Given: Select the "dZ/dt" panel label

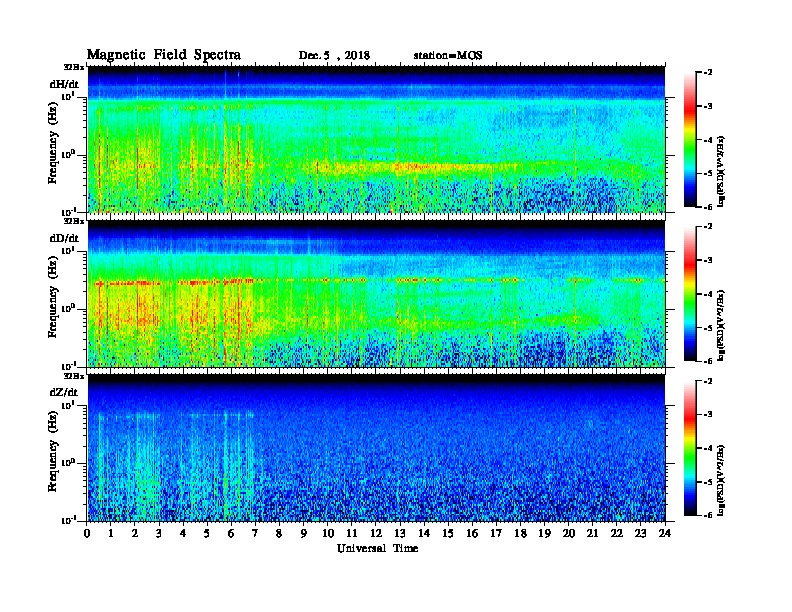Looking at the screenshot, I should (64, 392).
